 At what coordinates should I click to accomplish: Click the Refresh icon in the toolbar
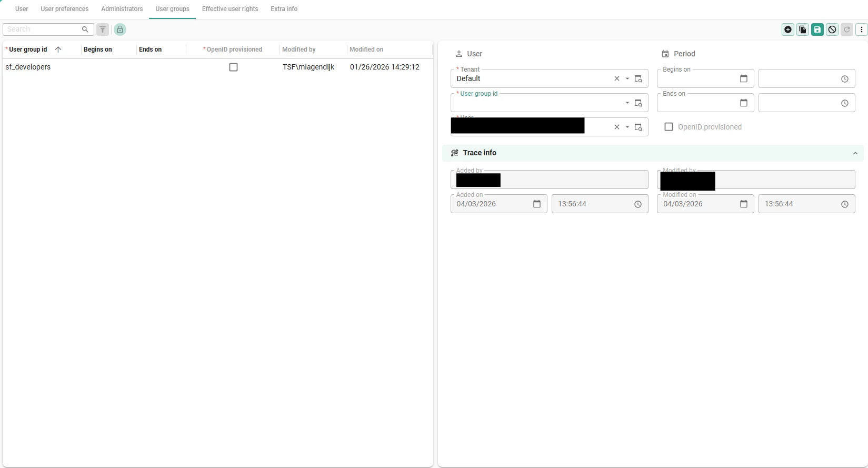tap(846, 29)
